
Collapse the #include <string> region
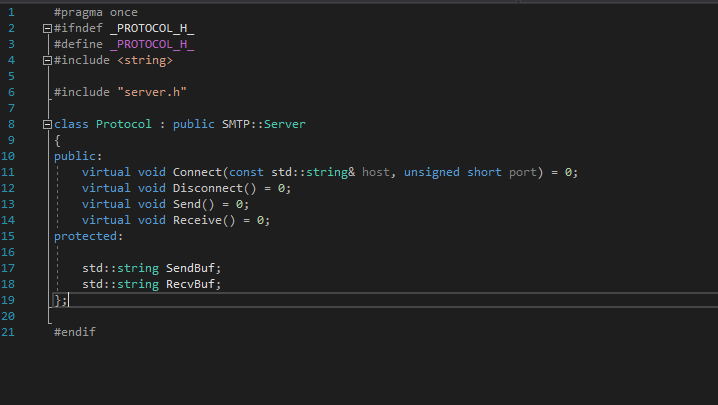(47, 60)
